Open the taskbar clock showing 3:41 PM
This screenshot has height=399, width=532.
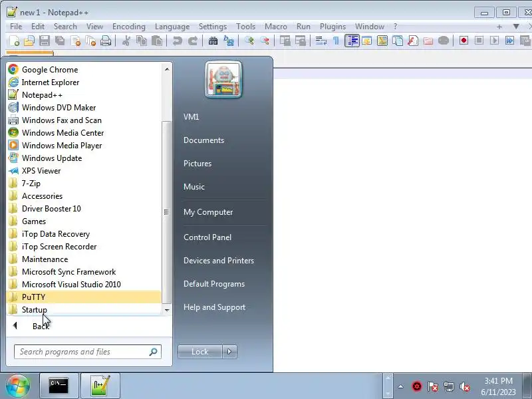498,386
